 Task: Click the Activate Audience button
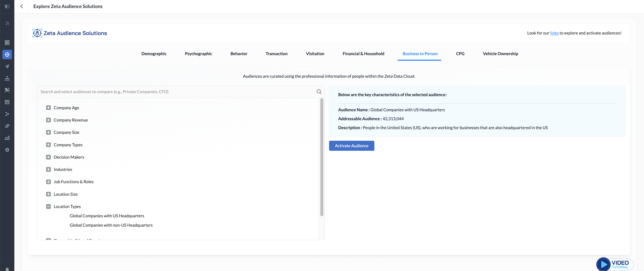[351, 146]
